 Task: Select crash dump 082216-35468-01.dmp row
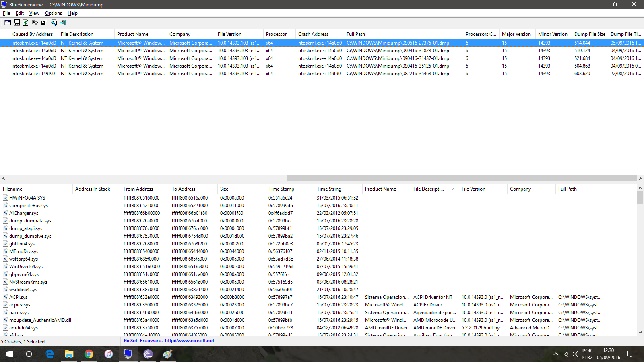(322, 74)
